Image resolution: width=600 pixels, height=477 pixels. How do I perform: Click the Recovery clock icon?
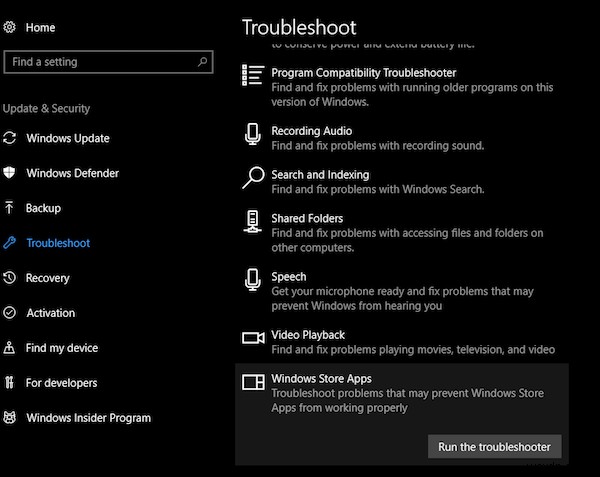(x=10, y=278)
